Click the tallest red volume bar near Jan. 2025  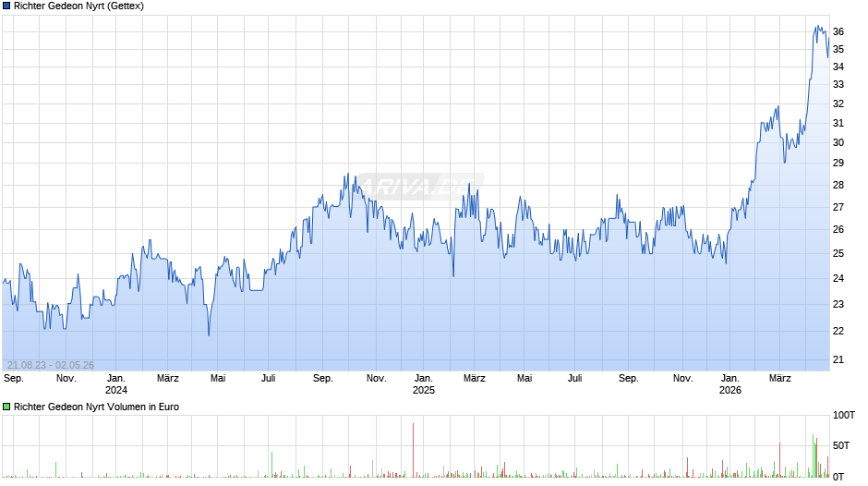tap(413, 450)
